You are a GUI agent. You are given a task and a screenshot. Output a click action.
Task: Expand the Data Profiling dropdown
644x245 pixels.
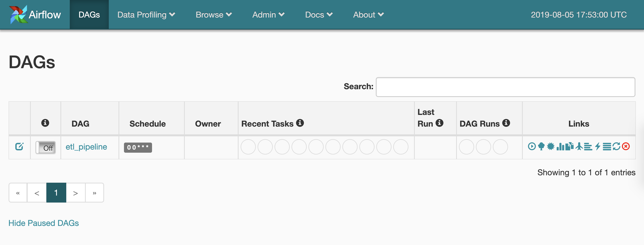[x=146, y=15]
